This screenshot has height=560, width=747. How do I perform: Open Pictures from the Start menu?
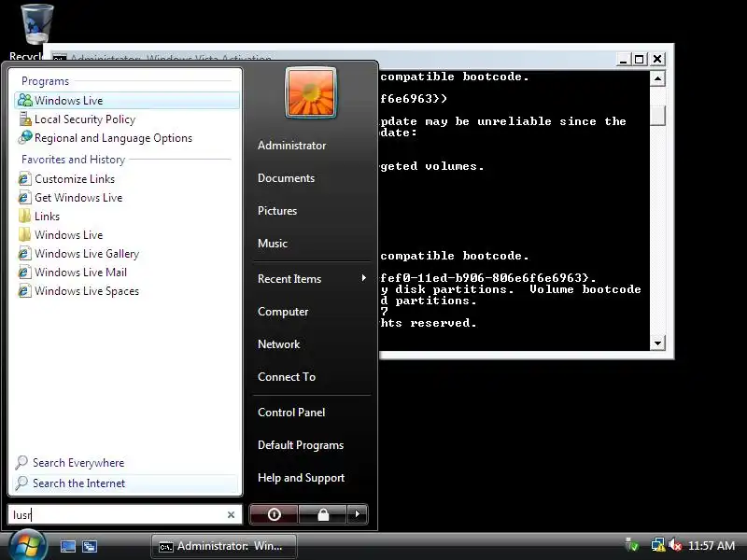(277, 211)
